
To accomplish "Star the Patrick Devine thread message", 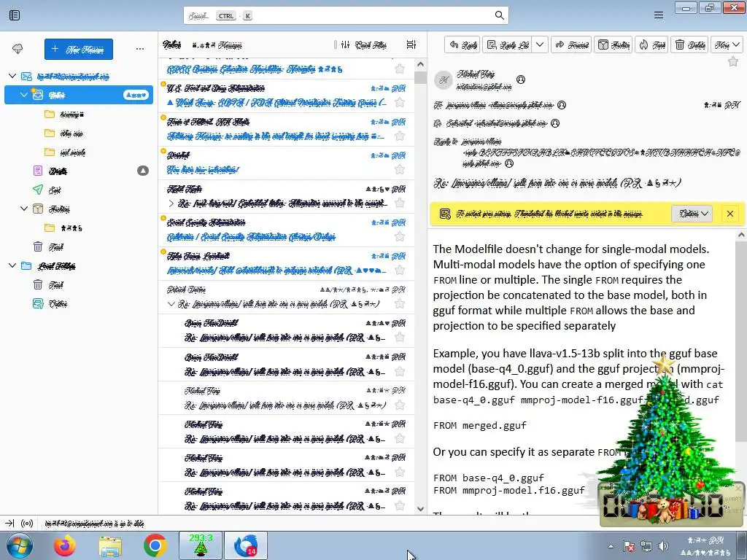I will (x=400, y=304).
